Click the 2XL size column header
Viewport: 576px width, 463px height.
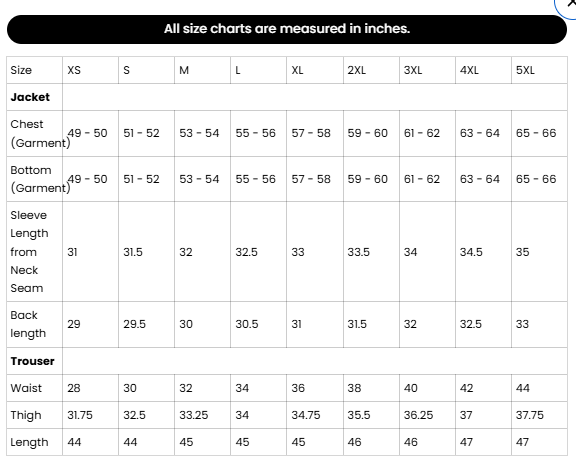click(x=356, y=70)
